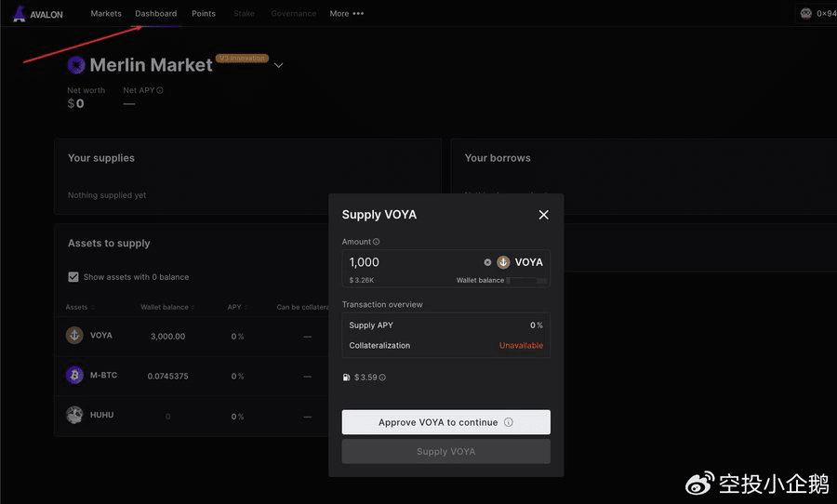Click the gas fee info icon
837x504 pixels.
point(382,378)
